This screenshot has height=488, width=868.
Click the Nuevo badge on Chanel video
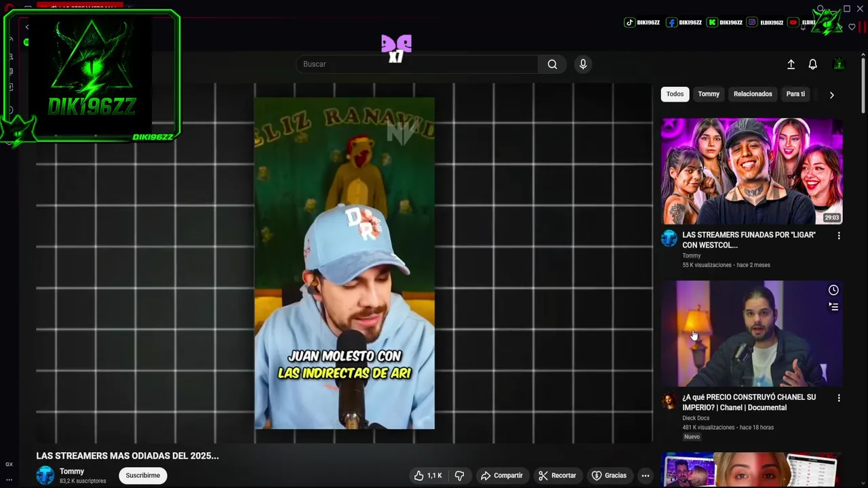tap(692, 437)
